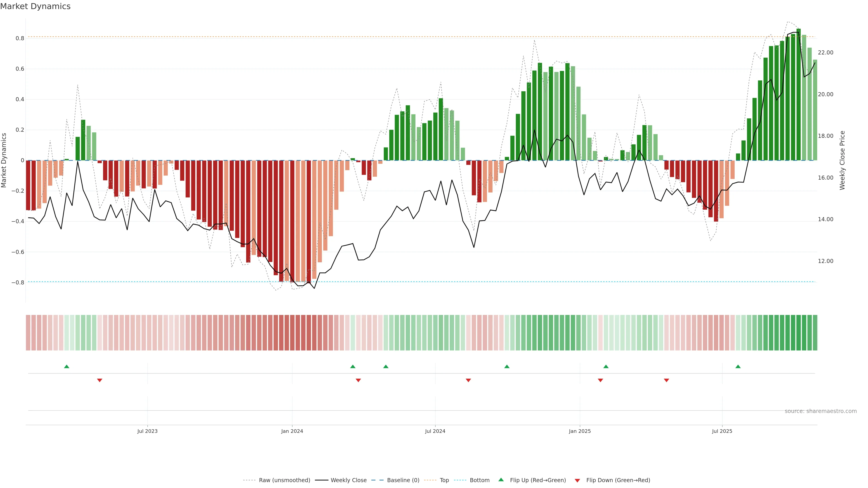Click the Weekly Close Price axis title
868x488 pixels.
tap(842, 160)
